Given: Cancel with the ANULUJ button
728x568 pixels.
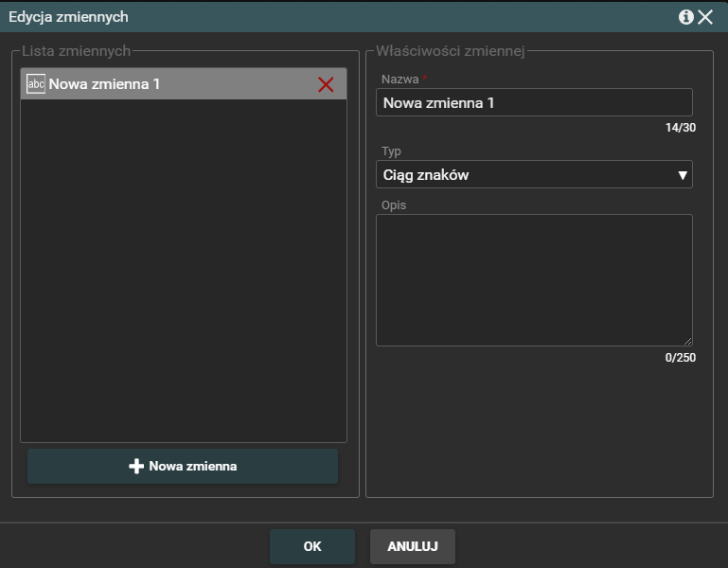Looking at the screenshot, I should click(413, 546).
